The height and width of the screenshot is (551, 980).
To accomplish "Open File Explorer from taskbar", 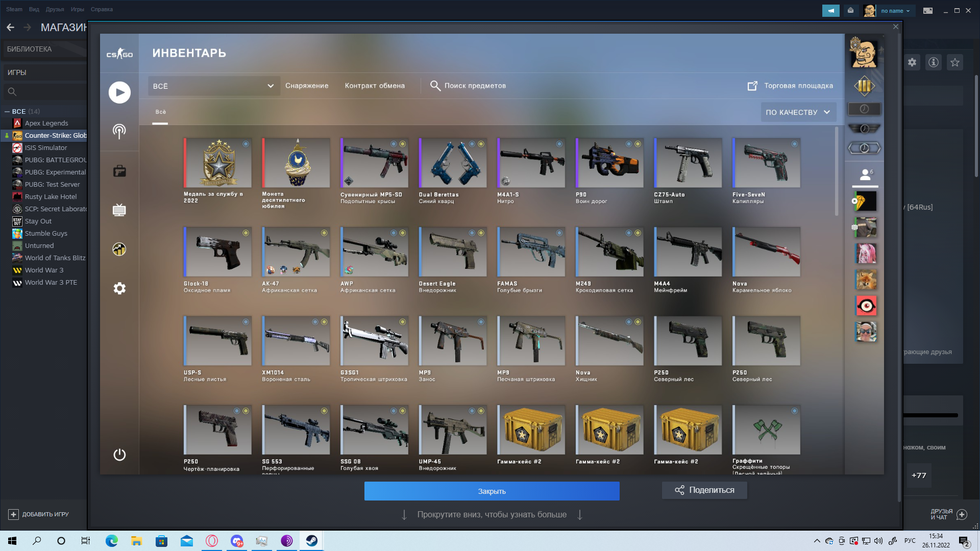I will coord(137,541).
